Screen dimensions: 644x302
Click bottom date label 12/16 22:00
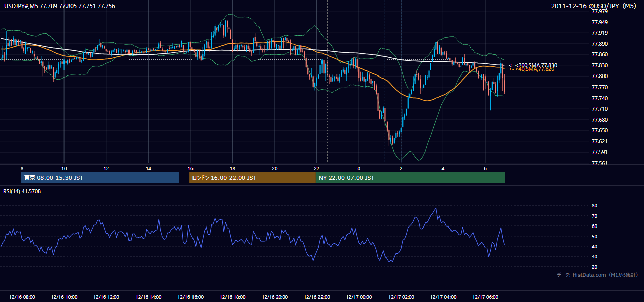[x=317, y=297]
